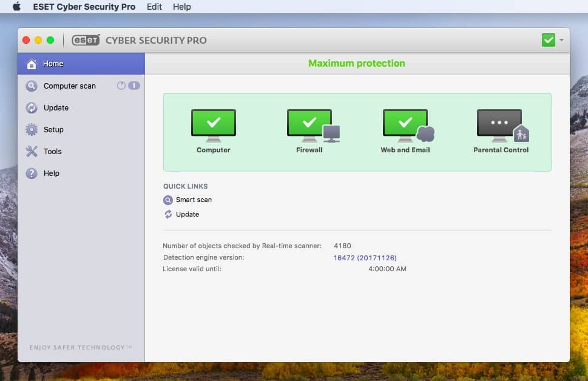Click the green protection status checkmark badge
Image resolution: width=588 pixels, height=381 pixels.
point(548,39)
